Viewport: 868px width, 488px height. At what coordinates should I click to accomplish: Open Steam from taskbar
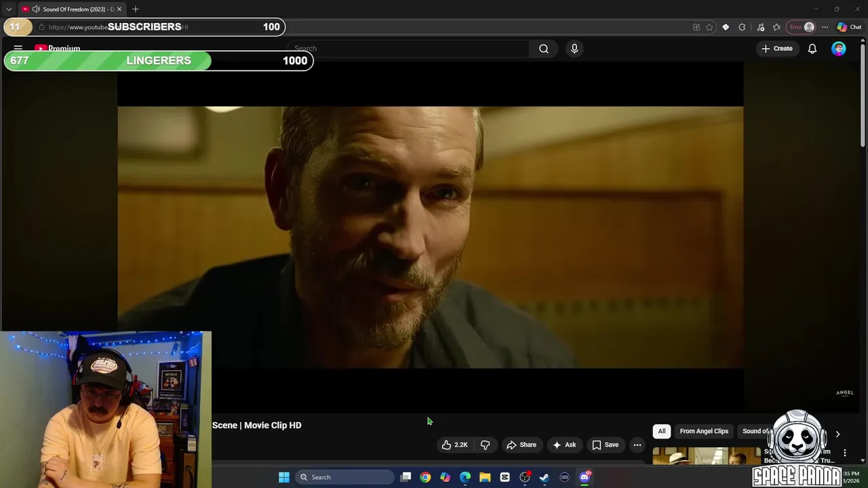(545, 477)
